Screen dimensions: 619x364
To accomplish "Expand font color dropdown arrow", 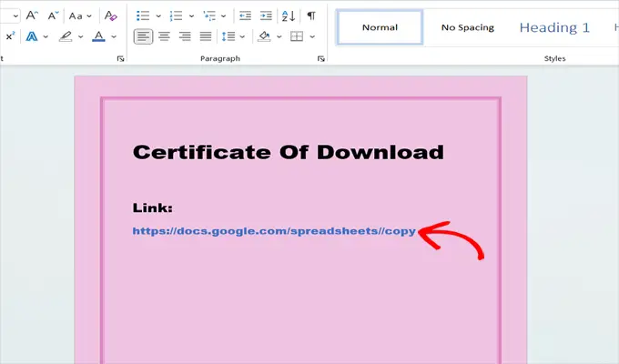I will click(x=114, y=36).
